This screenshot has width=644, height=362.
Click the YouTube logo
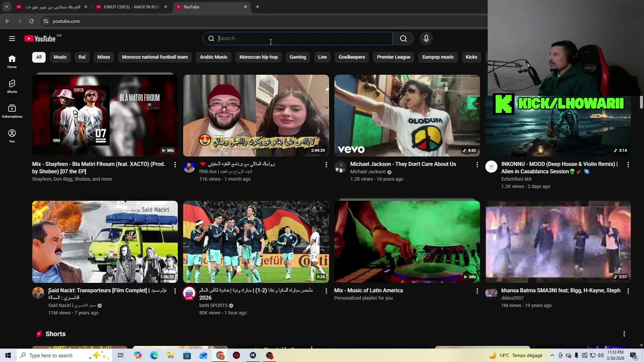[40, 39]
